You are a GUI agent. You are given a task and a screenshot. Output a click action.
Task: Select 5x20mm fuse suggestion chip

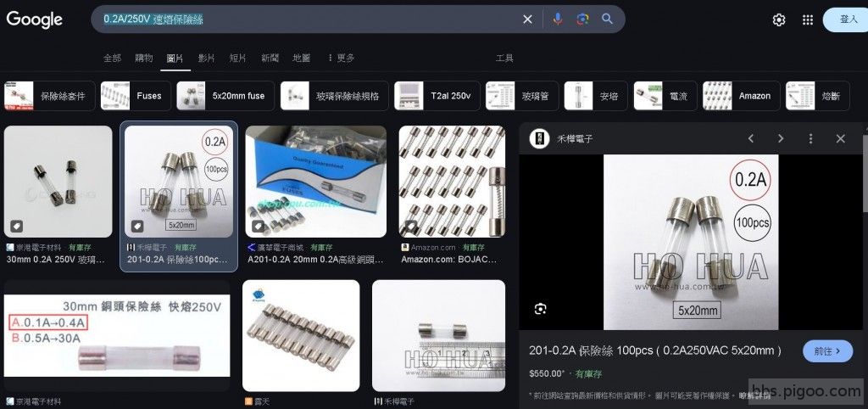coord(225,96)
